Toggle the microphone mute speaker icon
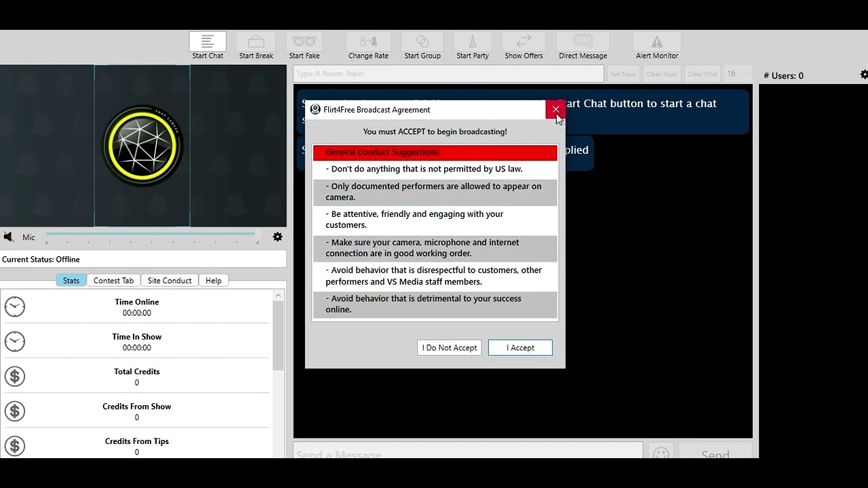The image size is (868, 488). [x=8, y=237]
